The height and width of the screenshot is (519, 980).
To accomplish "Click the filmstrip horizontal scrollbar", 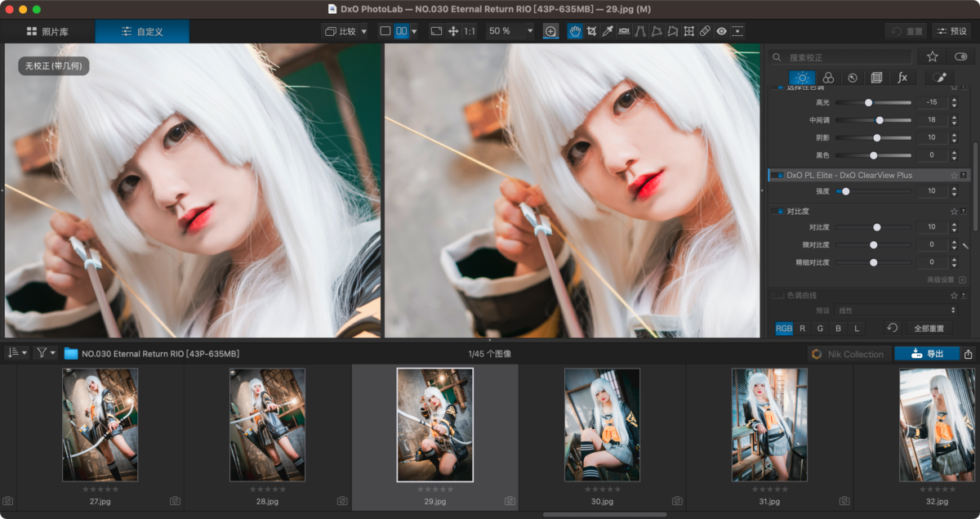I will (604, 515).
